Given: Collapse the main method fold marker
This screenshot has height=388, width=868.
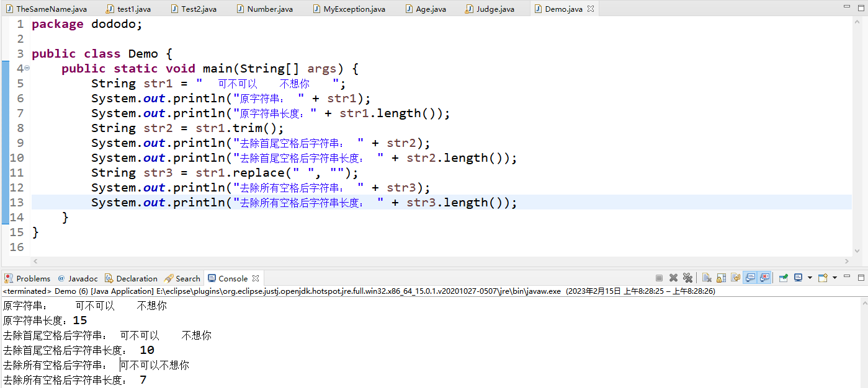Looking at the screenshot, I should (x=25, y=68).
